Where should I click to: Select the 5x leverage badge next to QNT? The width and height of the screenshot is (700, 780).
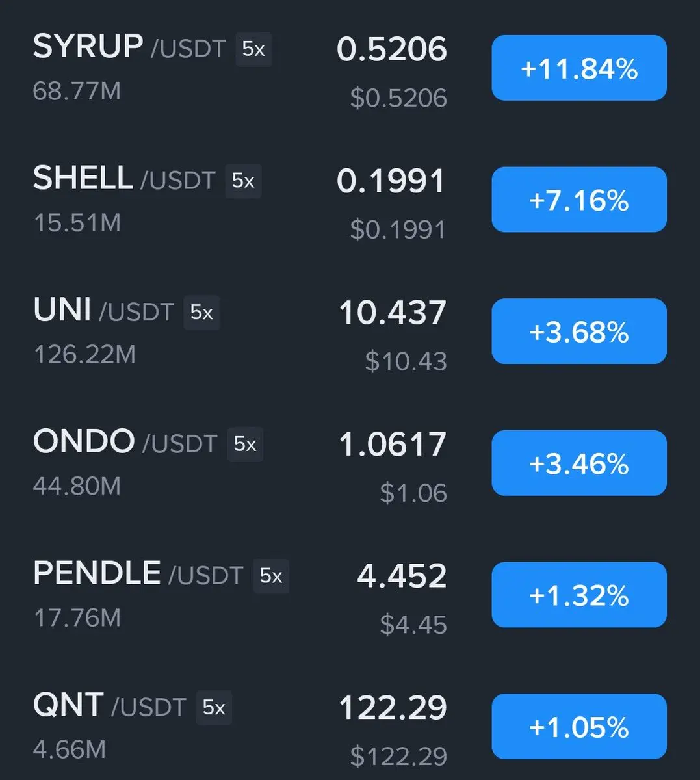[x=214, y=708]
